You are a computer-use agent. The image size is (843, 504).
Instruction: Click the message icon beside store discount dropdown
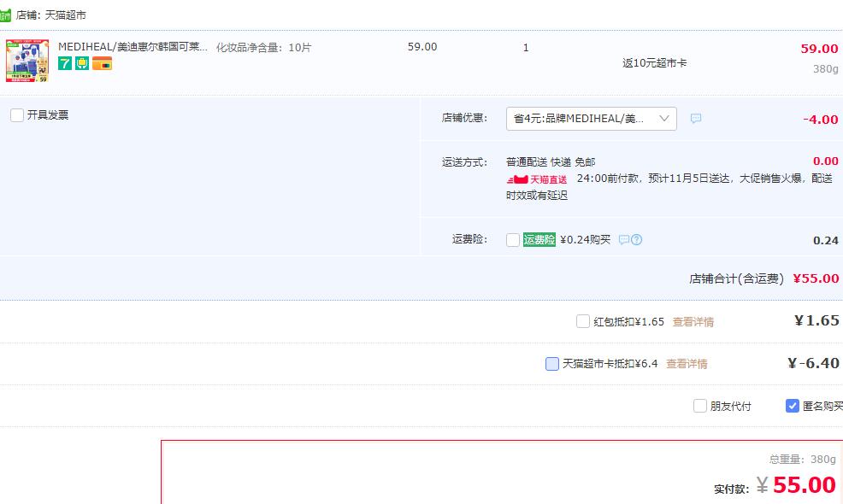[696, 119]
